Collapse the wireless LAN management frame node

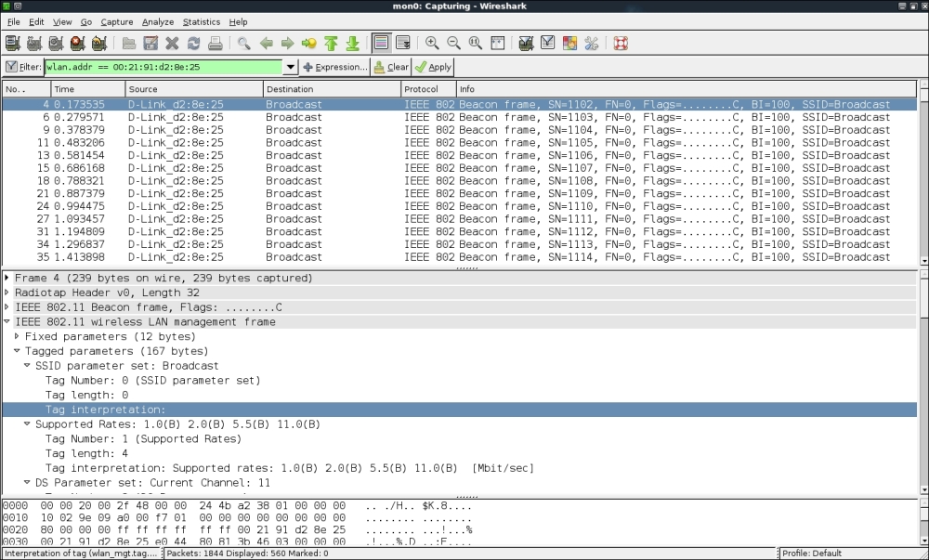click(x=7, y=321)
